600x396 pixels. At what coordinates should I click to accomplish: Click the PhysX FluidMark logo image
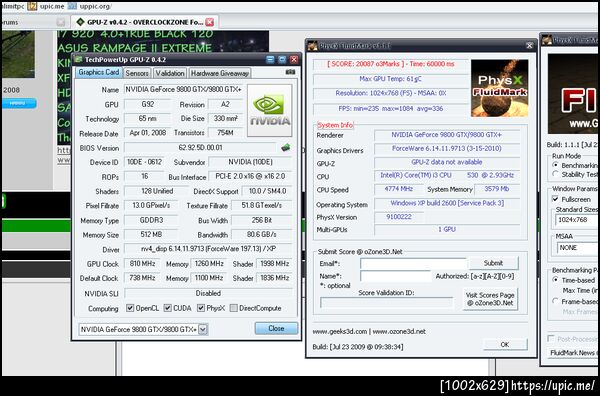(x=499, y=88)
